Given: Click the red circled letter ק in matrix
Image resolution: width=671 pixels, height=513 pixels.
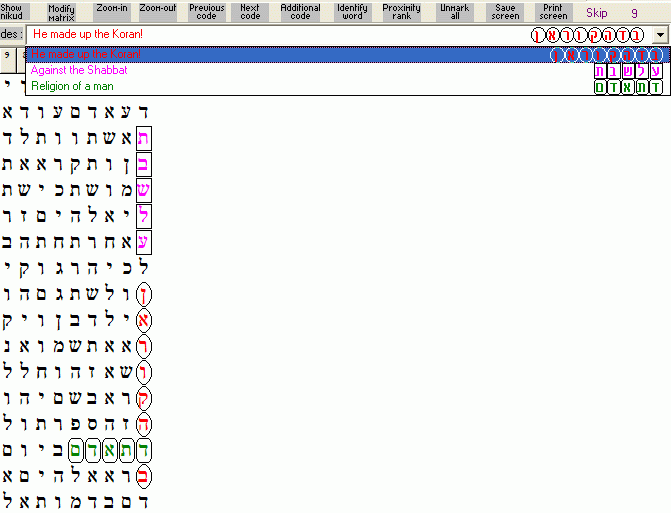Looking at the screenshot, I should pyautogui.click(x=143, y=398).
